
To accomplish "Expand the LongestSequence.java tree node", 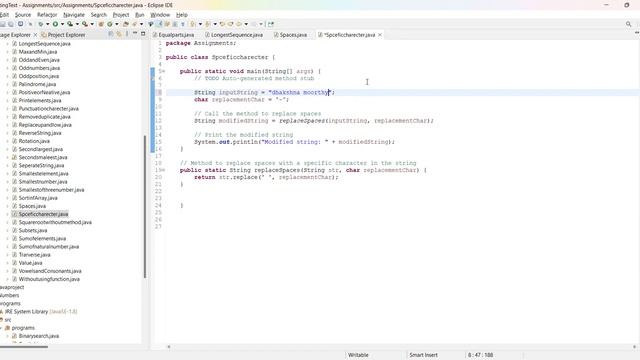I will pos(7,44).
